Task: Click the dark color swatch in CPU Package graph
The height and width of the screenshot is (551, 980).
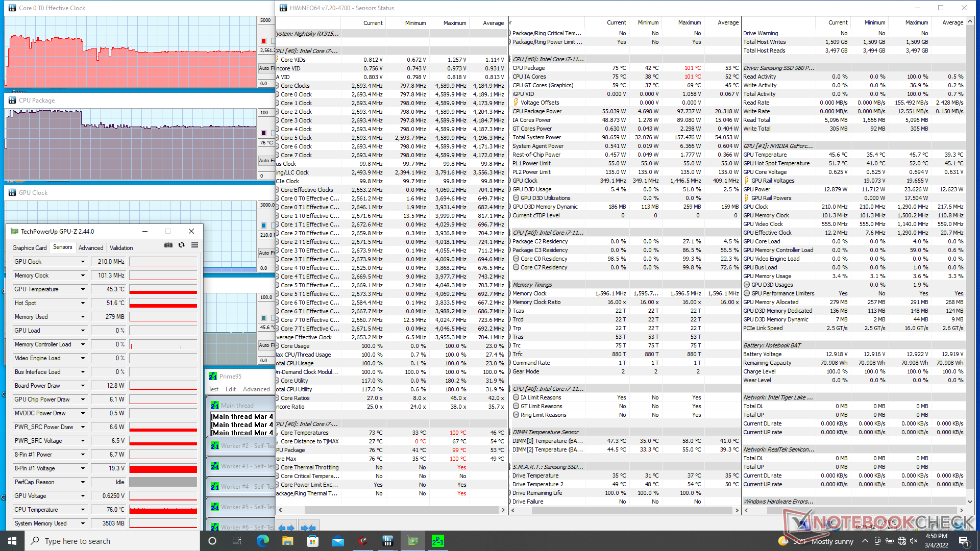Action: click(x=263, y=133)
